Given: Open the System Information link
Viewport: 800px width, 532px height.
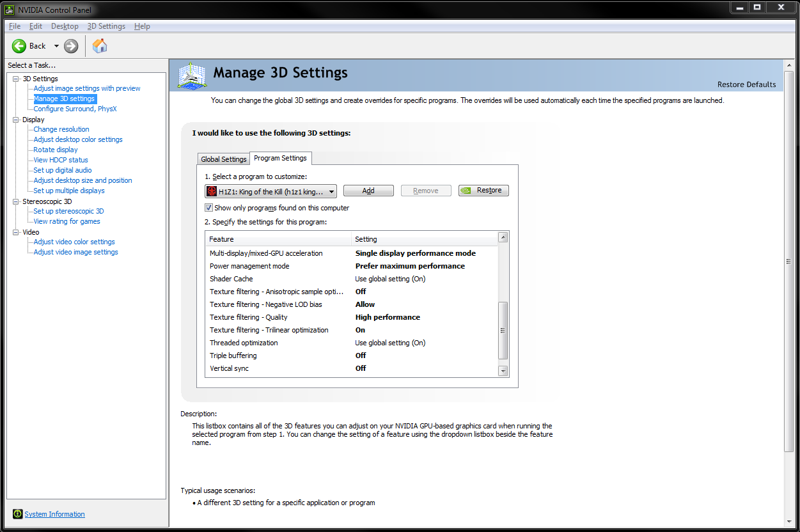Looking at the screenshot, I should tap(54, 514).
